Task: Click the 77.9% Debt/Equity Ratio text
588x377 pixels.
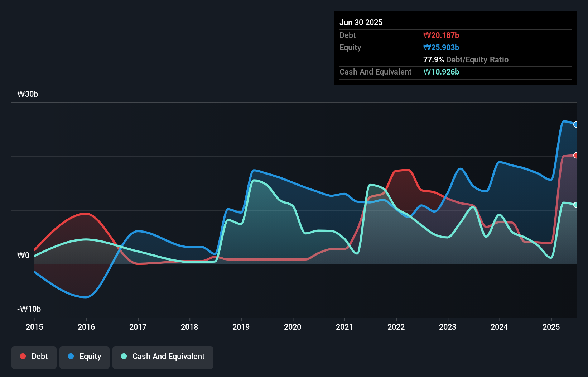Action: 466,59
